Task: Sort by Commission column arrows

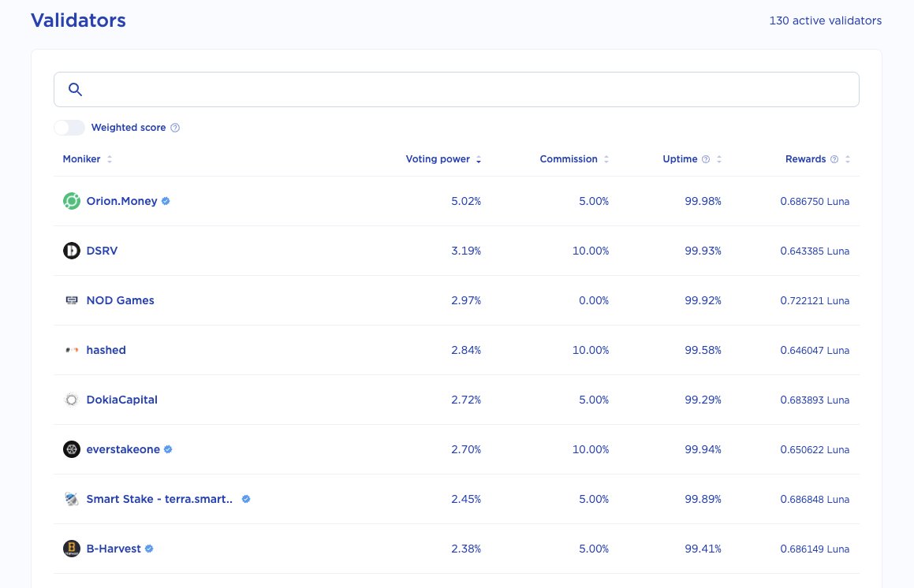Action: point(606,159)
